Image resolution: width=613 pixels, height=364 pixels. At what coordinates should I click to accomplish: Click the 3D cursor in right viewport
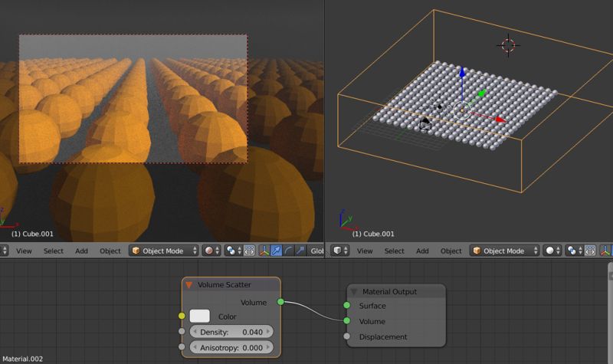pos(508,45)
